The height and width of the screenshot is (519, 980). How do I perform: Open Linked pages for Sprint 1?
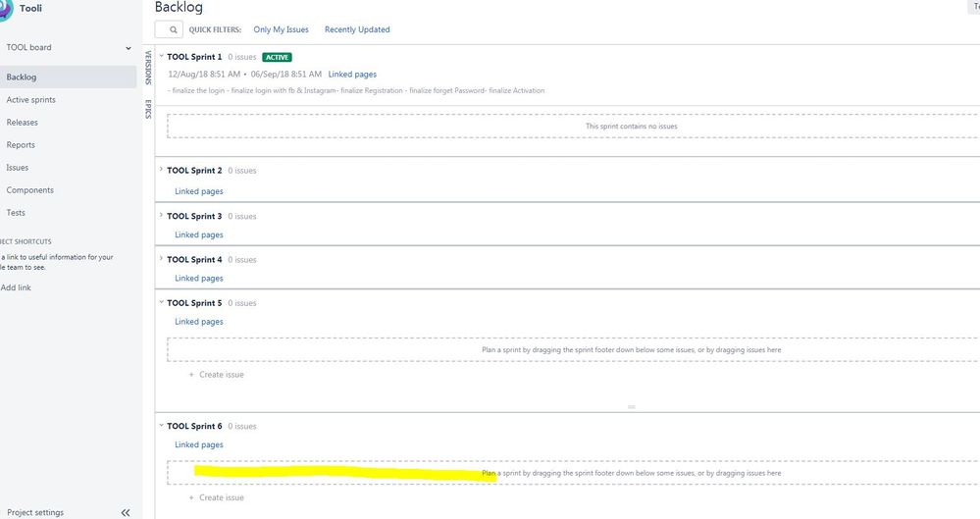pos(352,74)
